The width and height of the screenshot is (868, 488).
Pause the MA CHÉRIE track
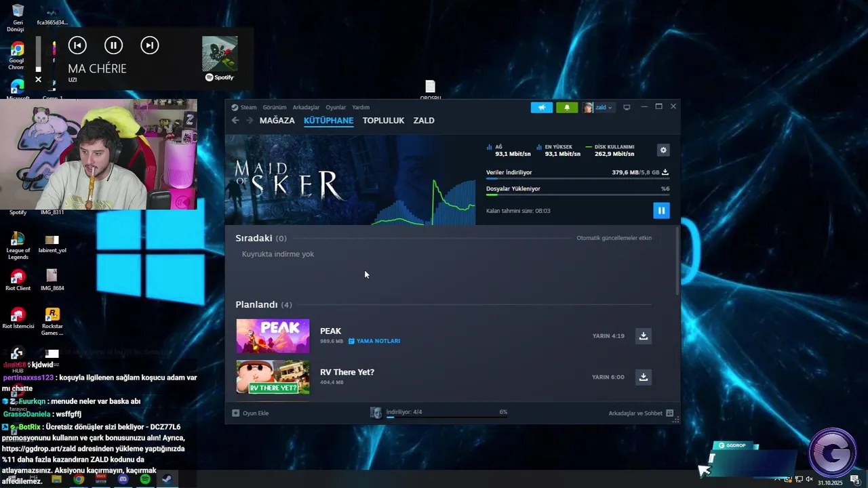113,45
